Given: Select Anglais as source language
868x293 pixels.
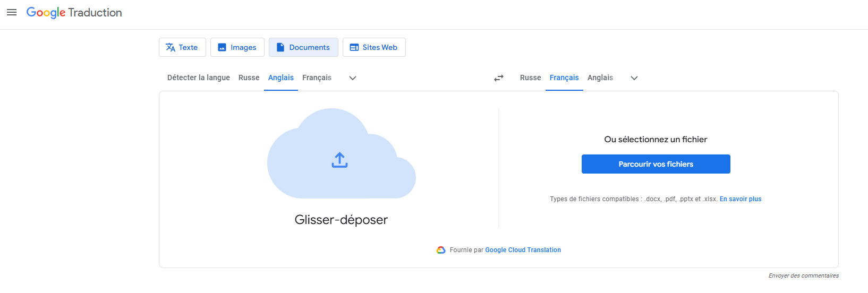Looking at the screenshot, I should [x=281, y=77].
